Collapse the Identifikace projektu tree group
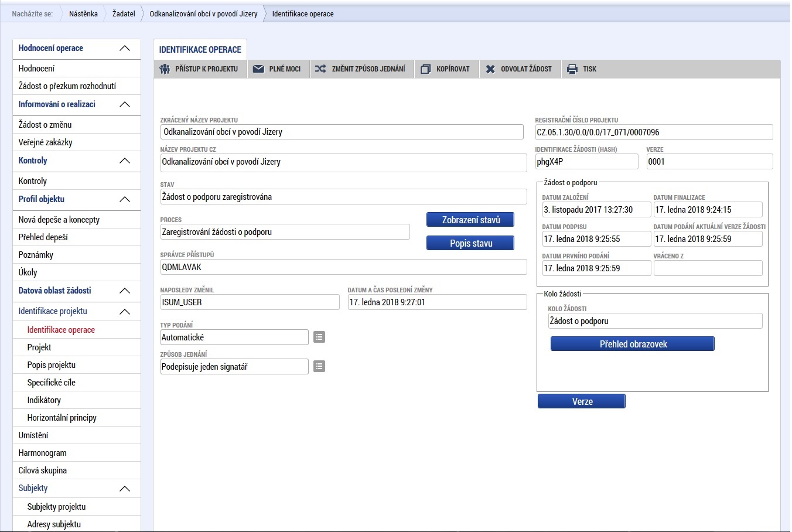 tap(125, 312)
